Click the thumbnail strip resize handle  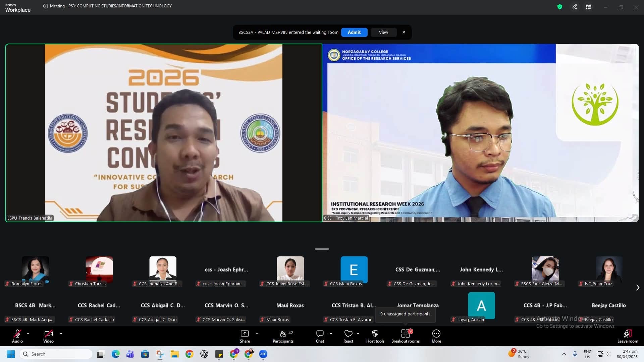pyautogui.click(x=322, y=249)
